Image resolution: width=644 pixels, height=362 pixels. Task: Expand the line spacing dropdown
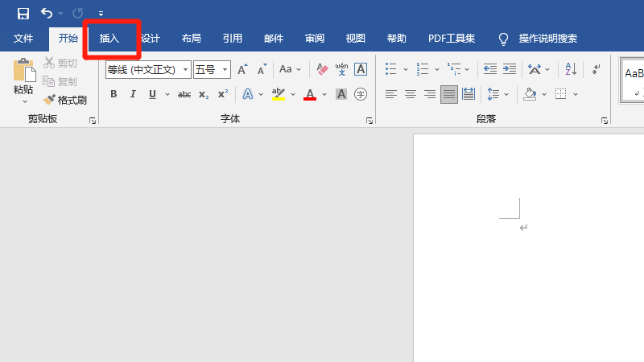click(506, 94)
